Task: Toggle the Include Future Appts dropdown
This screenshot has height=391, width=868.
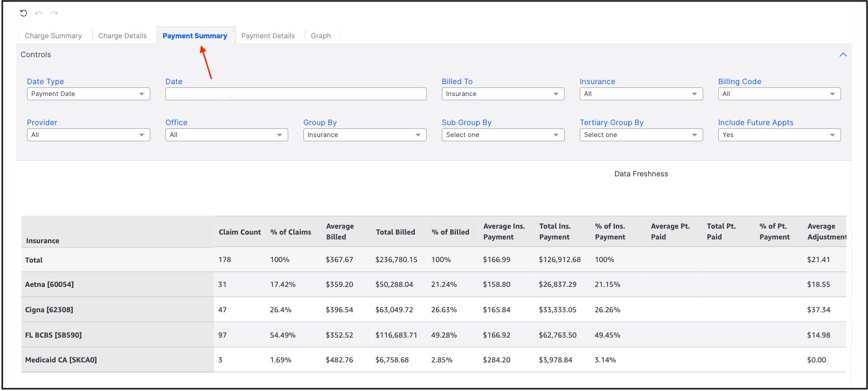Action: coord(779,135)
